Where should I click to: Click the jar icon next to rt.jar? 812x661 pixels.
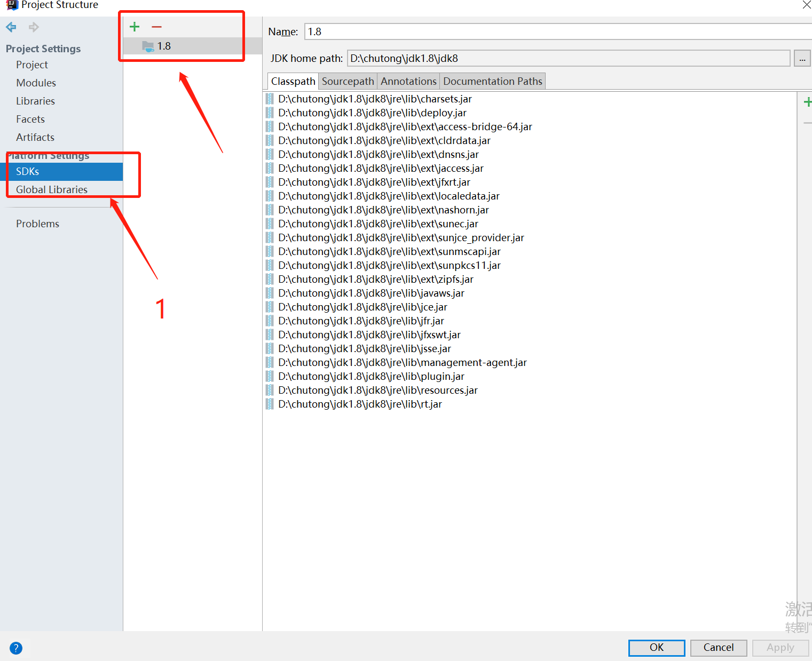tap(269, 404)
